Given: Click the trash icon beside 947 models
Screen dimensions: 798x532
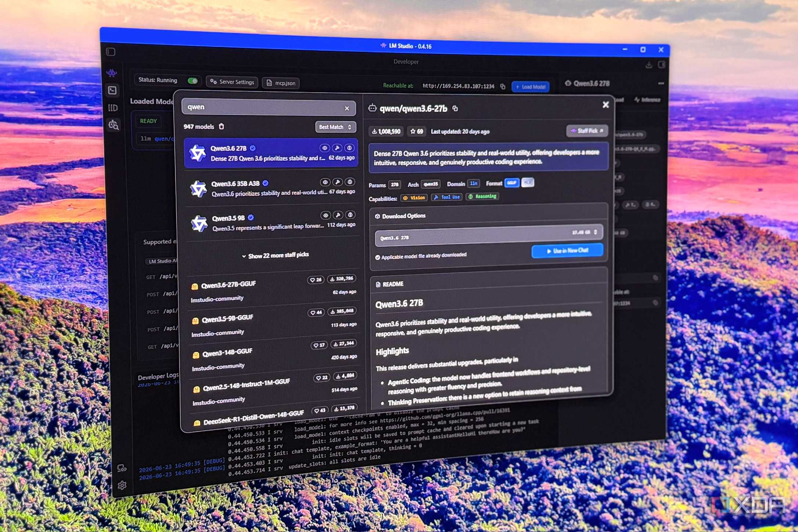Looking at the screenshot, I should point(222,126).
